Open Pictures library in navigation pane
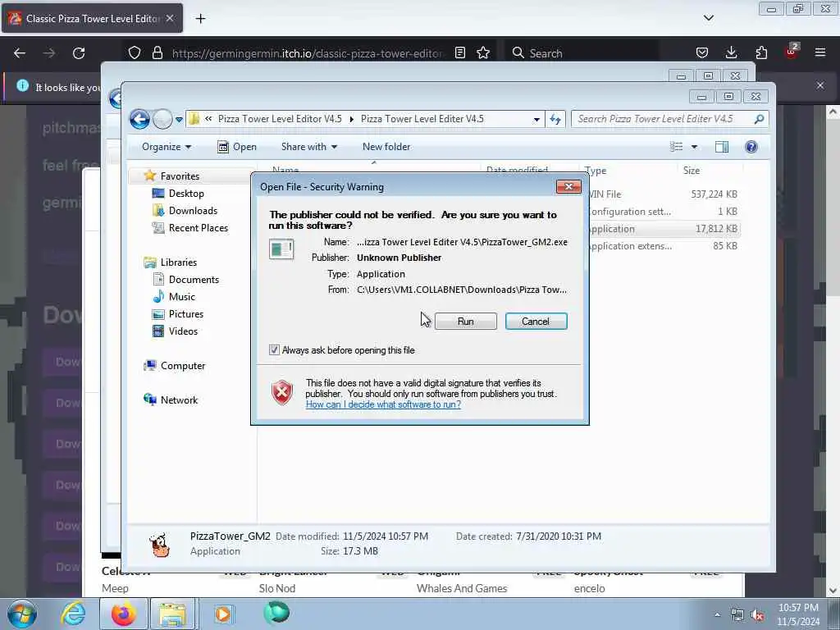840x630 pixels. coord(186,314)
